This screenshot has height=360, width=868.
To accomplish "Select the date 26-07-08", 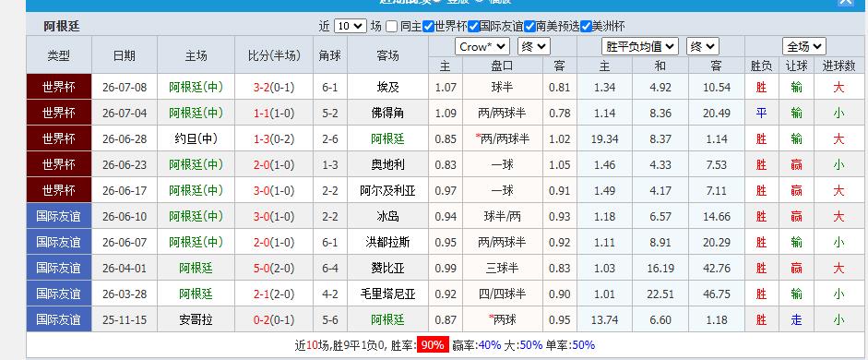I will coord(125,88).
